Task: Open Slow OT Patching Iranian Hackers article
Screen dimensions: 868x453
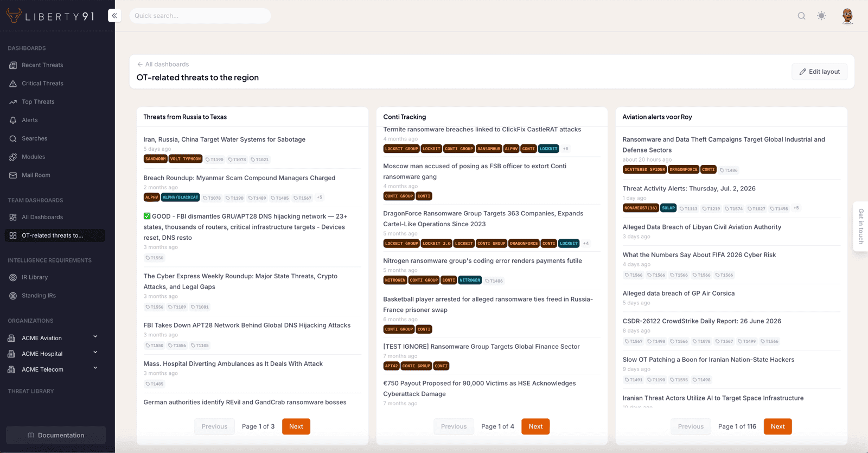Action: pyautogui.click(x=709, y=360)
